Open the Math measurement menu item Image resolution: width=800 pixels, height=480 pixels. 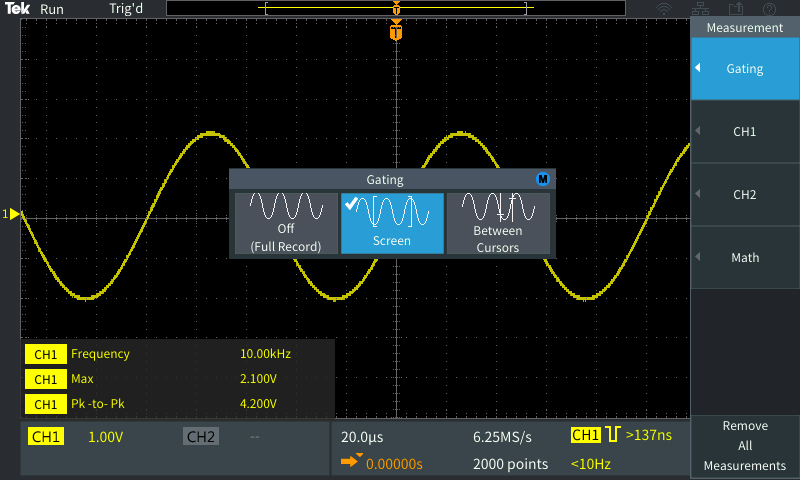(x=745, y=257)
